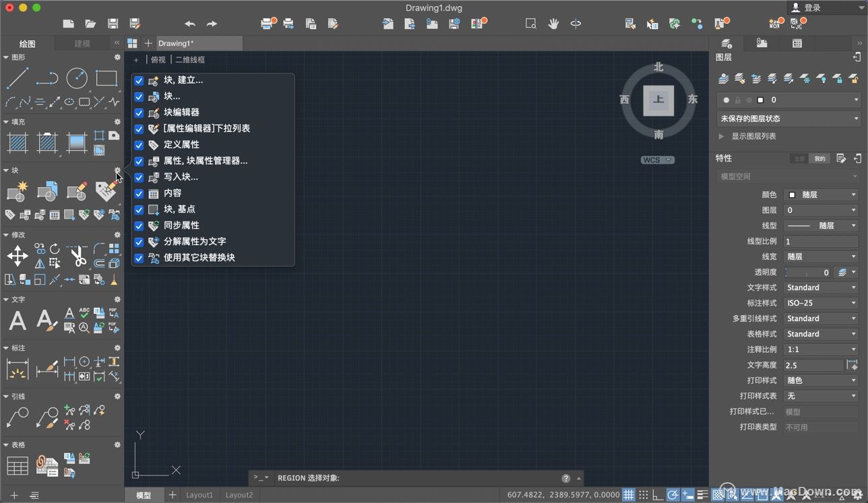Screen dimensions: 868x503
Task: Select the Rectangle tool
Action: 106,78
